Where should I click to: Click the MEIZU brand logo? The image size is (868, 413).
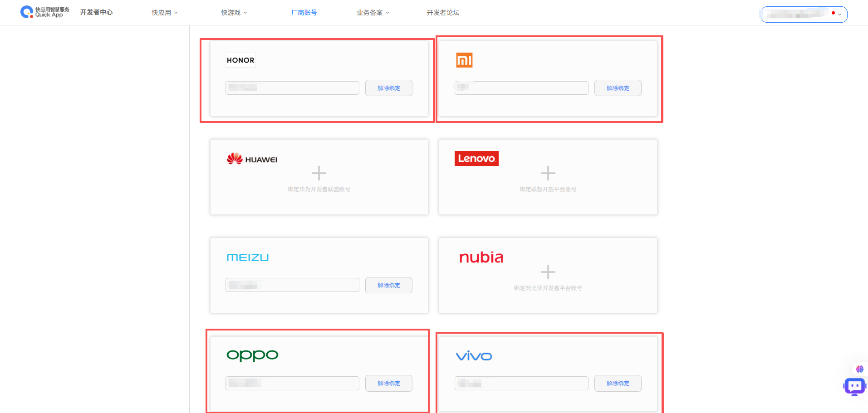pyautogui.click(x=248, y=258)
